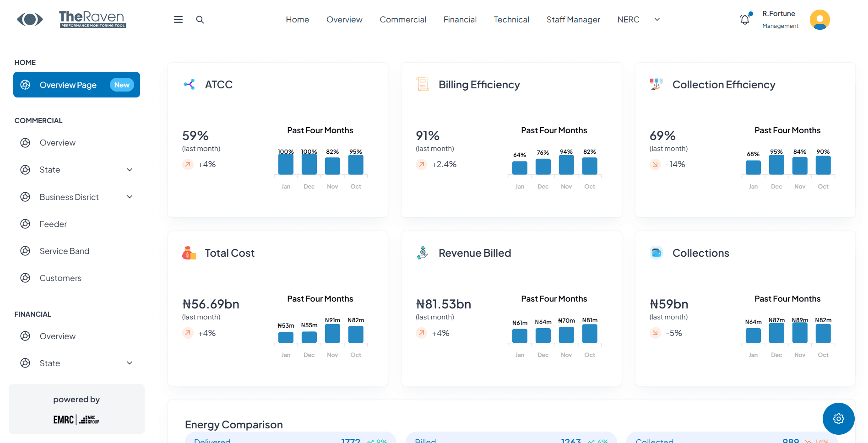Click the Nov bar in Billing Efficiency chart

click(566, 165)
